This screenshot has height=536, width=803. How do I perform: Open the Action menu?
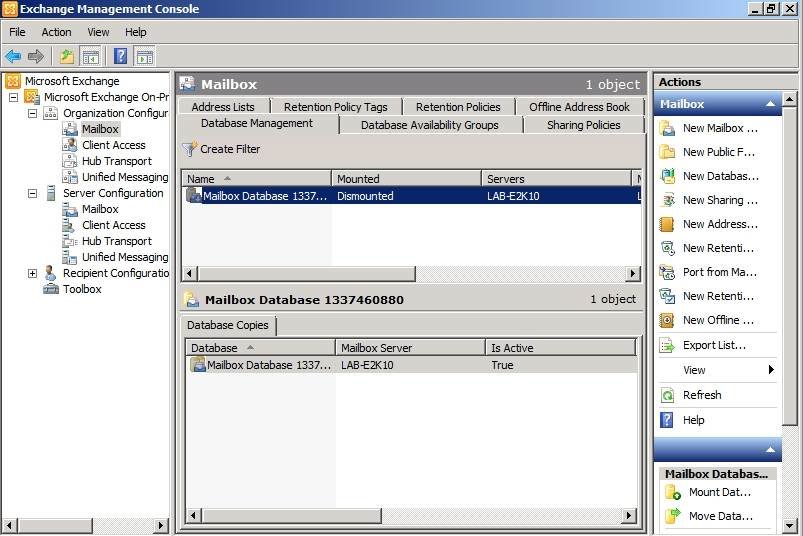pos(56,32)
